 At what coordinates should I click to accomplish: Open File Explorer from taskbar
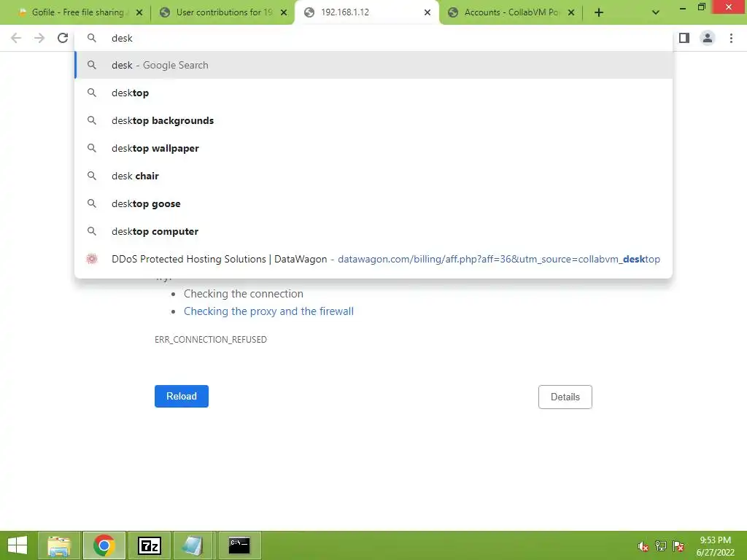coord(59,545)
